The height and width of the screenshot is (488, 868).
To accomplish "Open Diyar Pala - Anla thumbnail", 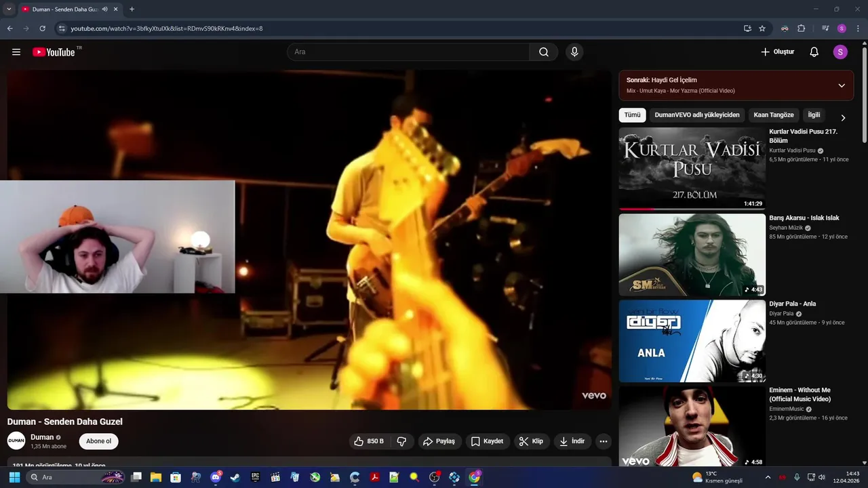I will coord(692,341).
